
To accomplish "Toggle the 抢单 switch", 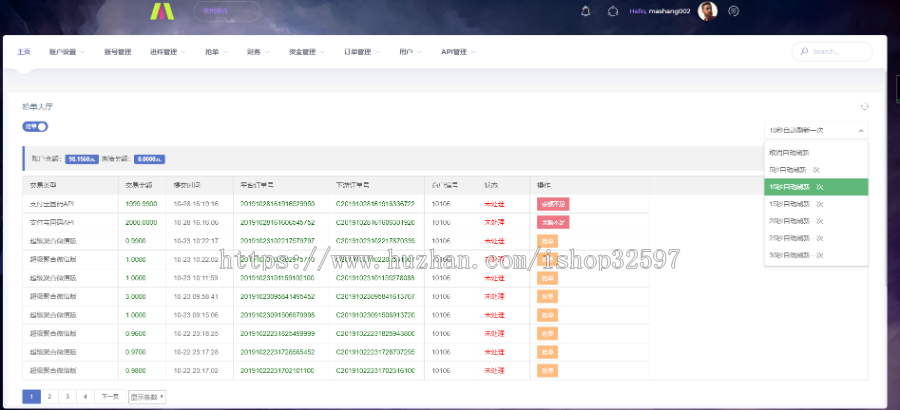I will click(35, 126).
